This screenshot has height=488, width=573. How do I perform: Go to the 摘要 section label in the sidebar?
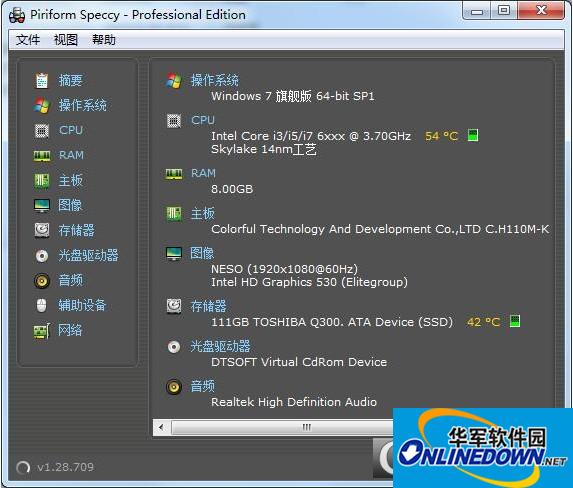(71, 80)
